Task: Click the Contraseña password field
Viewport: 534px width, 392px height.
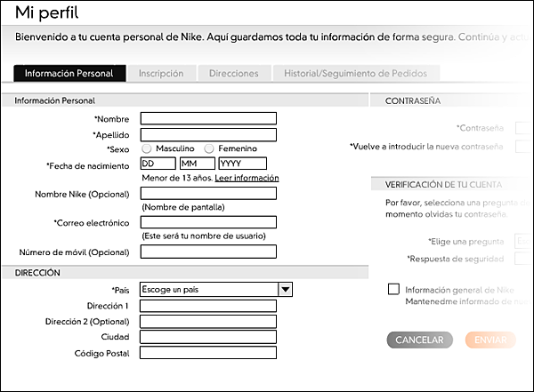Action: point(524,128)
